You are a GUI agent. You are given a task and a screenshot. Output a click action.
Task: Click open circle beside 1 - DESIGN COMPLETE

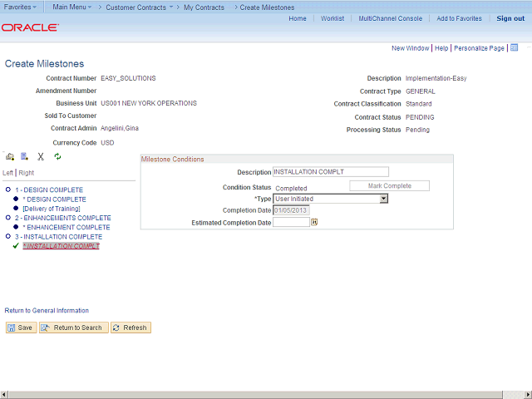point(8,190)
